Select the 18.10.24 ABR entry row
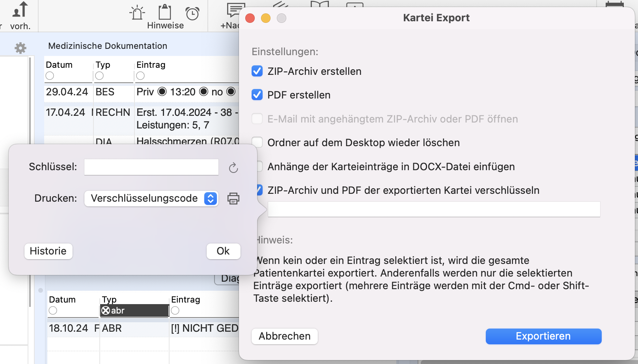 (144, 328)
